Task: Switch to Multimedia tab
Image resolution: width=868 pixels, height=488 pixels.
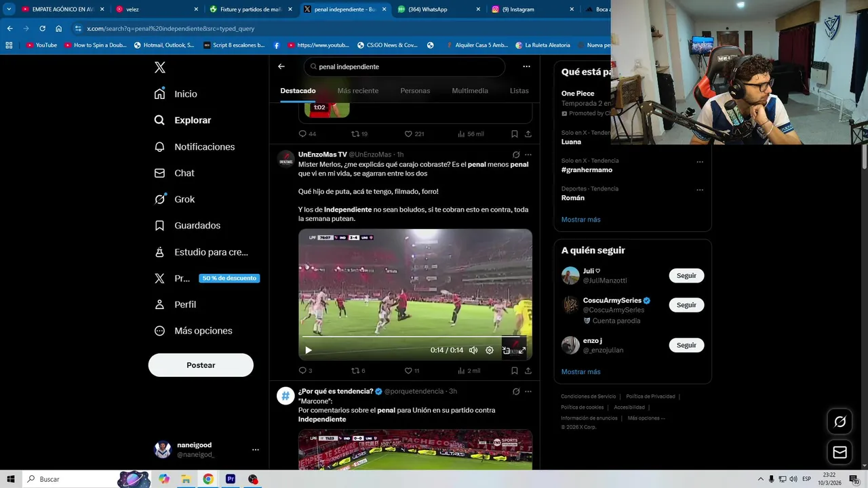Action: click(x=470, y=91)
